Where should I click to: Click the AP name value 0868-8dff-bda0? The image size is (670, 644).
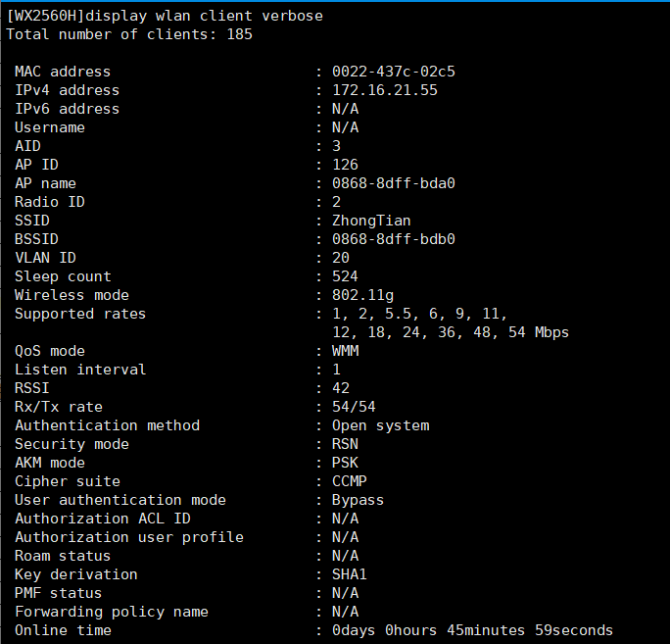[x=393, y=183]
